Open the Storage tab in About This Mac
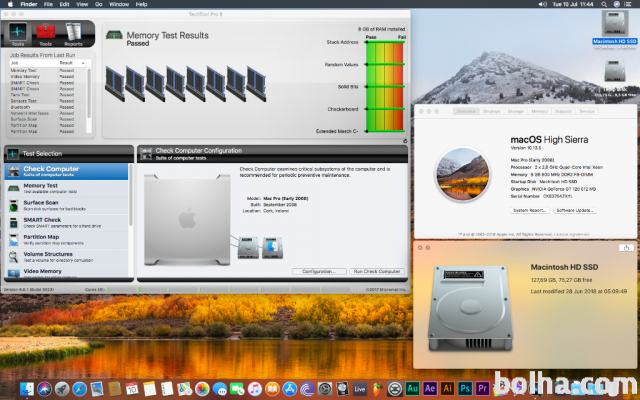The height and width of the screenshot is (400, 640). point(516,111)
